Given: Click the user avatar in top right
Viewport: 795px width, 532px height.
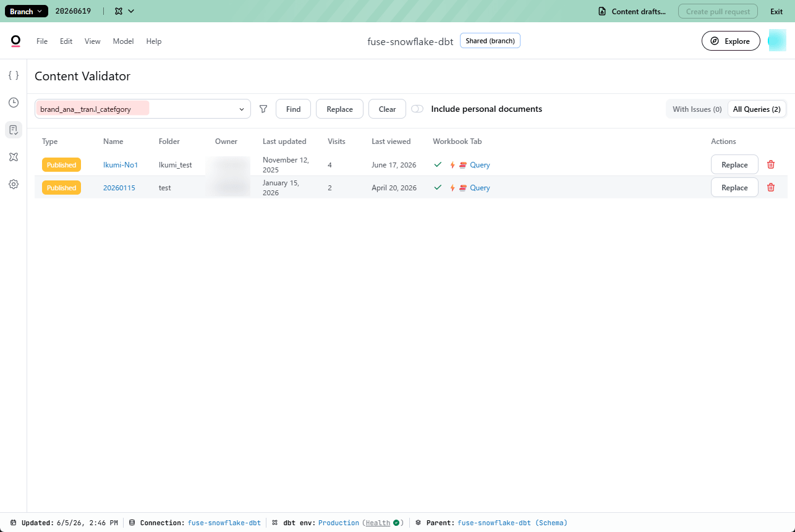Looking at the screenshot, I should click(x=777, y=41).
